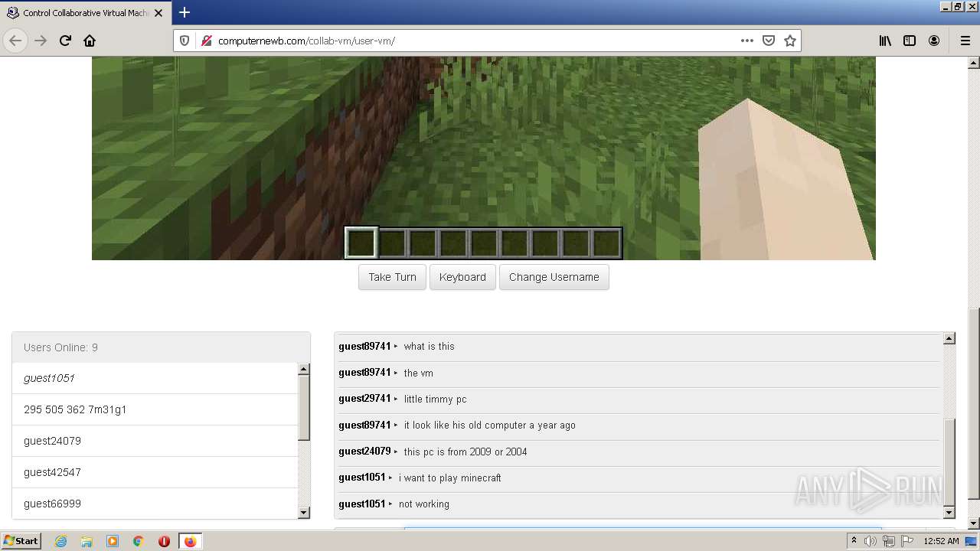Open Action Center flag icon

tap(906, 541)
